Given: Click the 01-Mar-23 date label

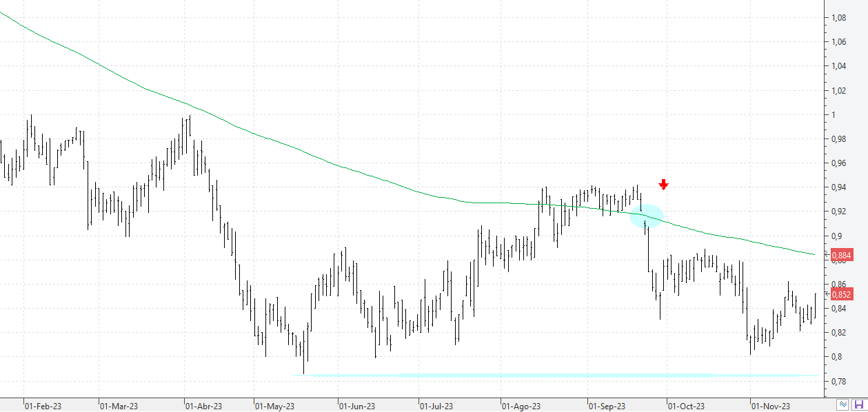Looking at the screenshot, I should 119,406.
